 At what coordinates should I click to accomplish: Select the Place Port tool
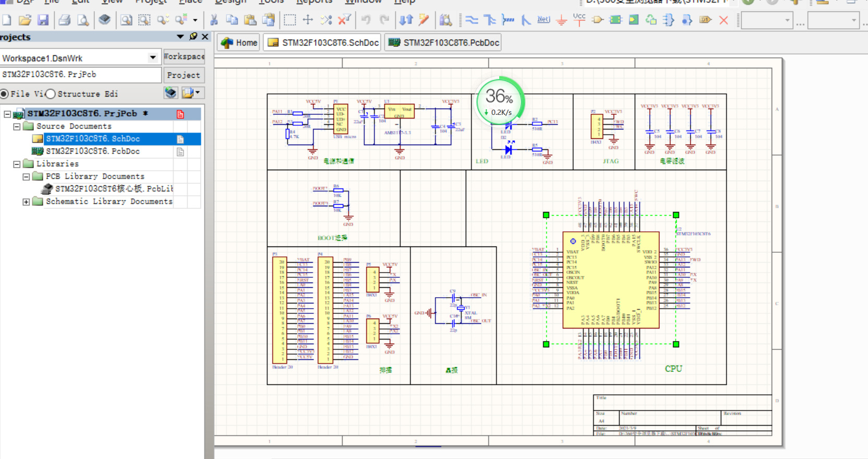coord(706,20)
